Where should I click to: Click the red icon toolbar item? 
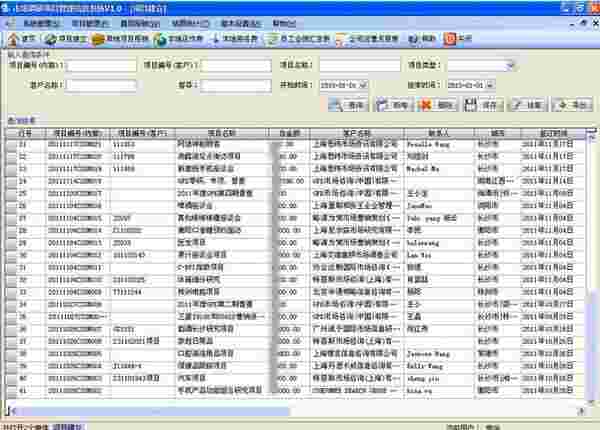pyautogui.click(x=458, y=39)
